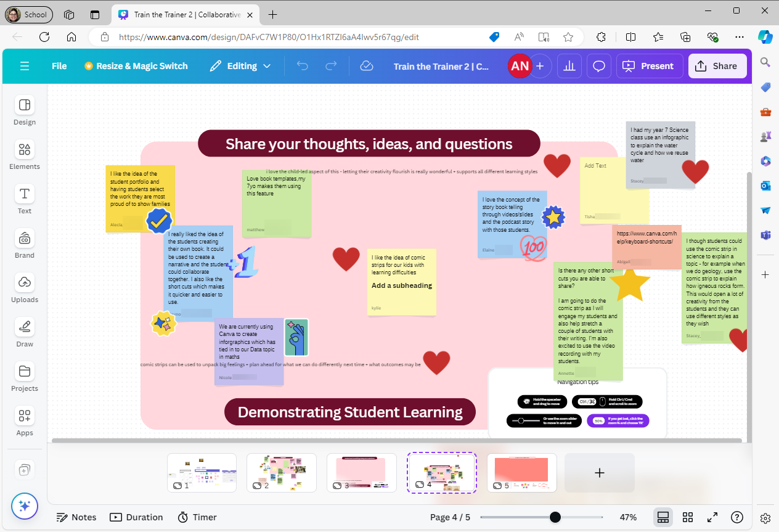Switch to grid view of pages
Viewport: 779px width, 532px height.
[x=688, y=517]
